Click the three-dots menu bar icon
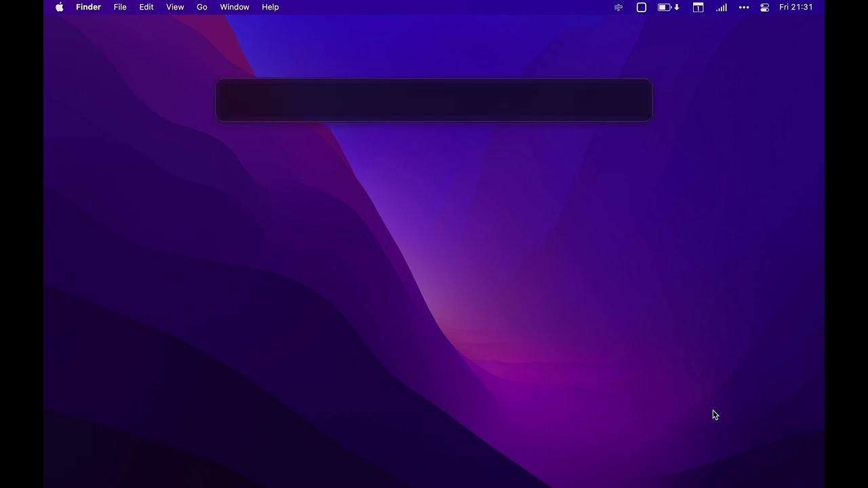The height and width of the screenshot is (488, 868). 744,7
